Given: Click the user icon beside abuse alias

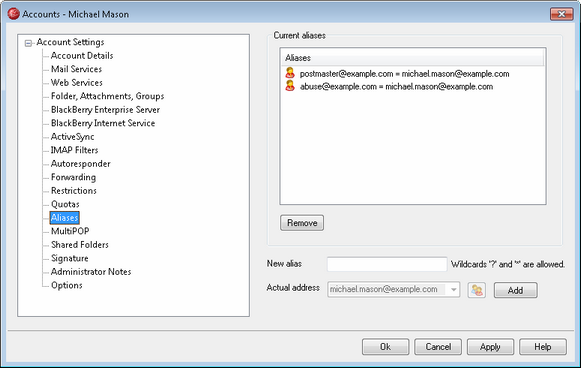Looking at the screenshot, I should pos(290,86).
